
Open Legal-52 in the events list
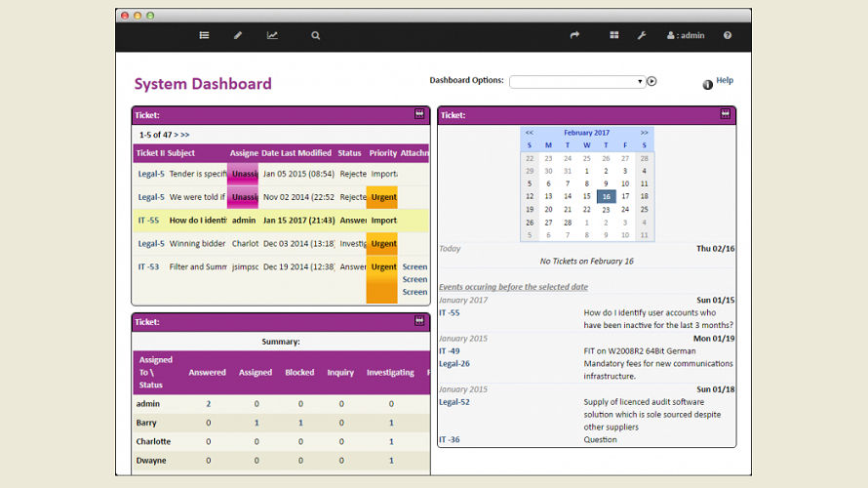click(x=454, y=402)
